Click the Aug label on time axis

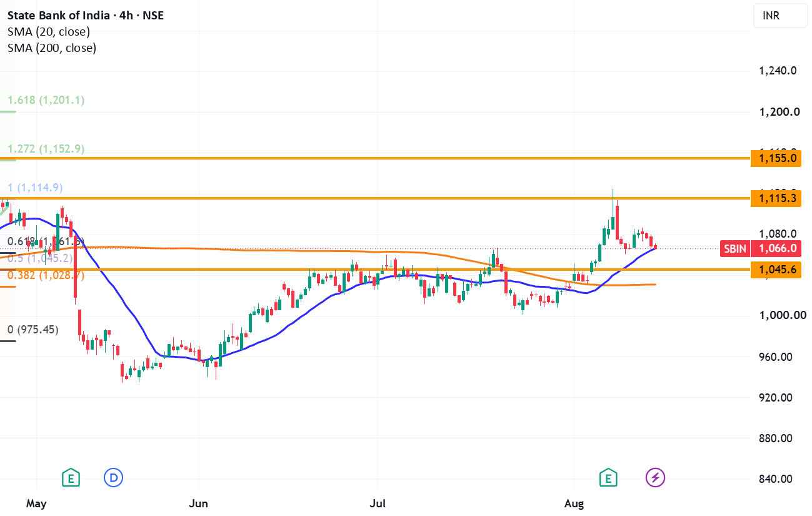coord(573,503)
